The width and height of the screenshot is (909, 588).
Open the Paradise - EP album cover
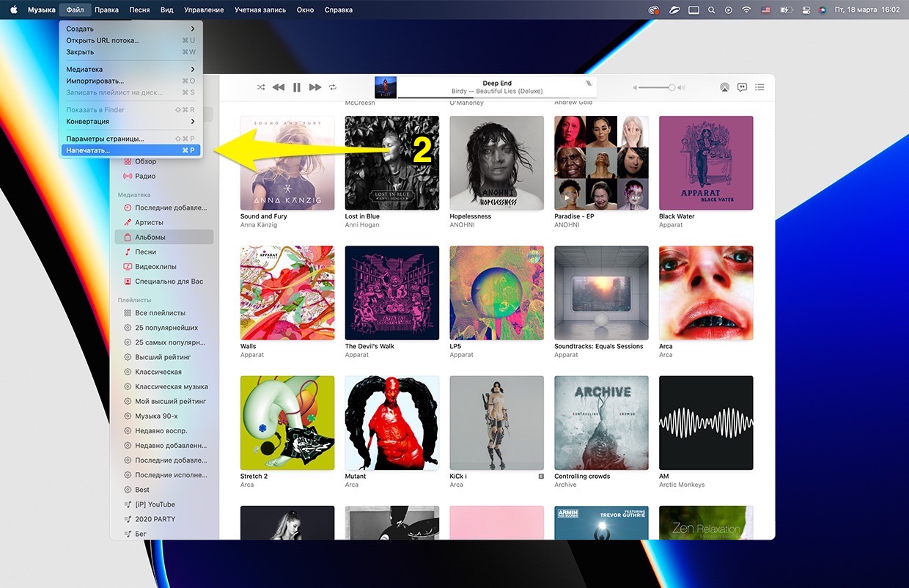pyautogui.click(x=602, y=163)
